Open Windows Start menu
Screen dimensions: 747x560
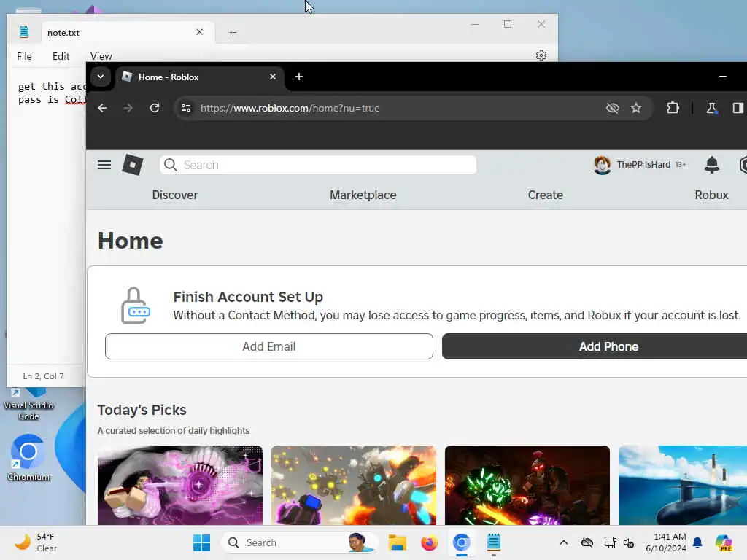(201, 542)
